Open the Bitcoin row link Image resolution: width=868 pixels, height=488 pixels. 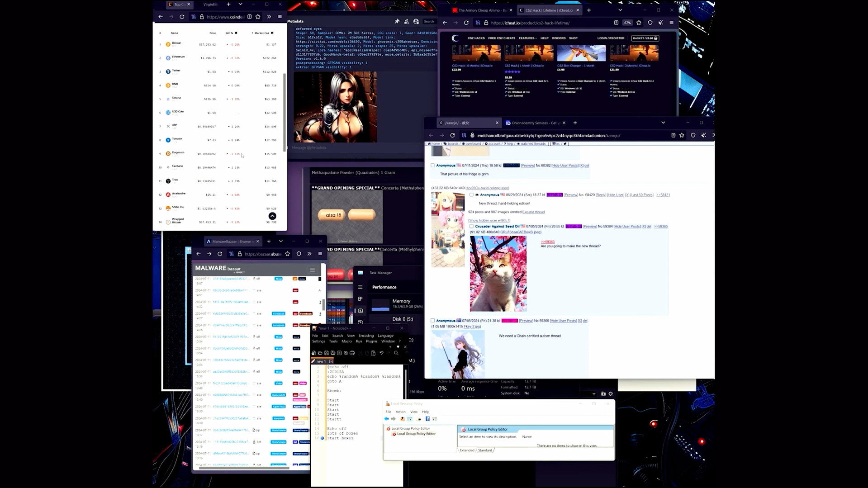[176, 43]
